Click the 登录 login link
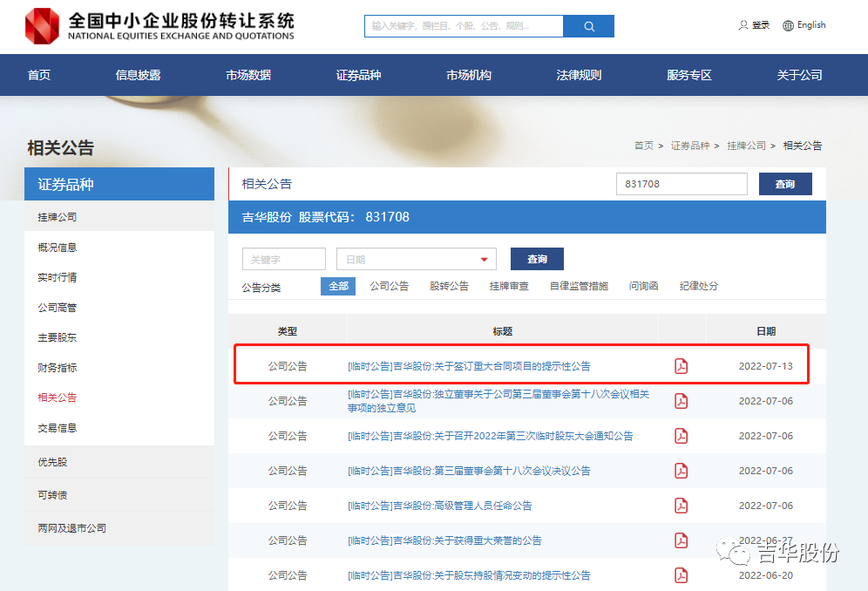Screen dimensions: 868x591 pyautogui.click(x=761, y=25)
